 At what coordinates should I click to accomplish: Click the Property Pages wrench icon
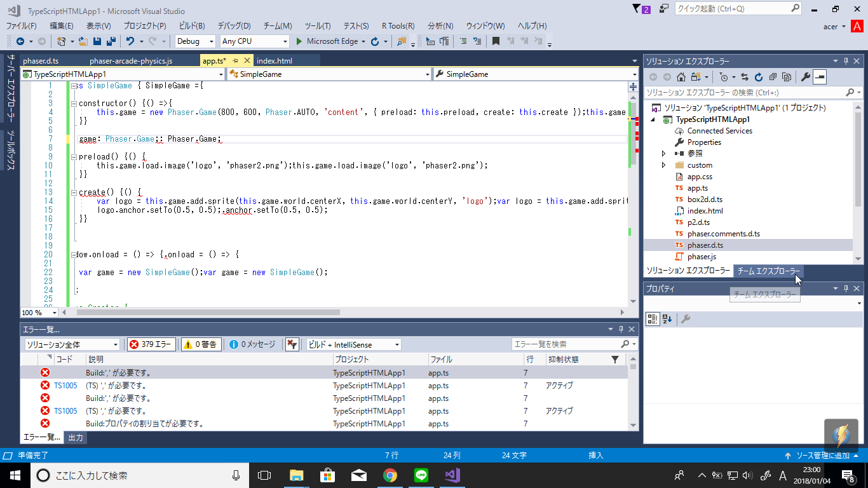685,319
